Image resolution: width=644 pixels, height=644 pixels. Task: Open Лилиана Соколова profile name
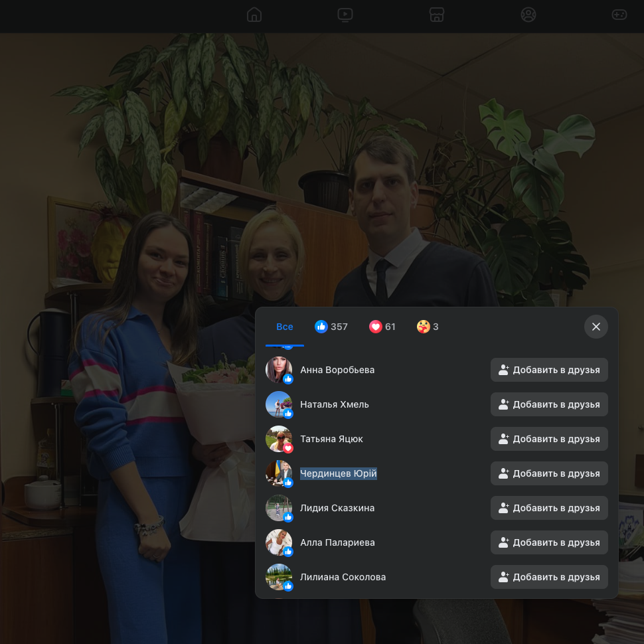(343, 577)
